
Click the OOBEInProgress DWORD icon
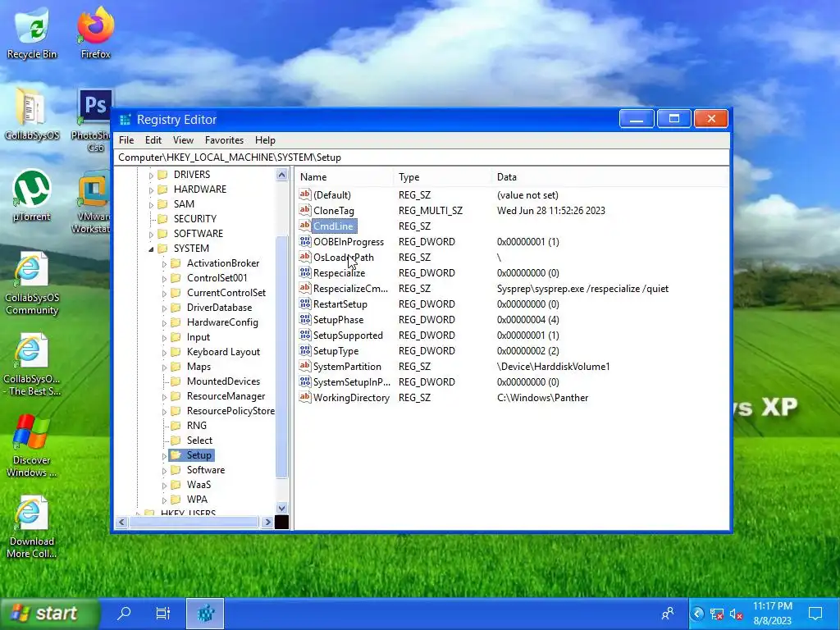(x=305, y=241)
